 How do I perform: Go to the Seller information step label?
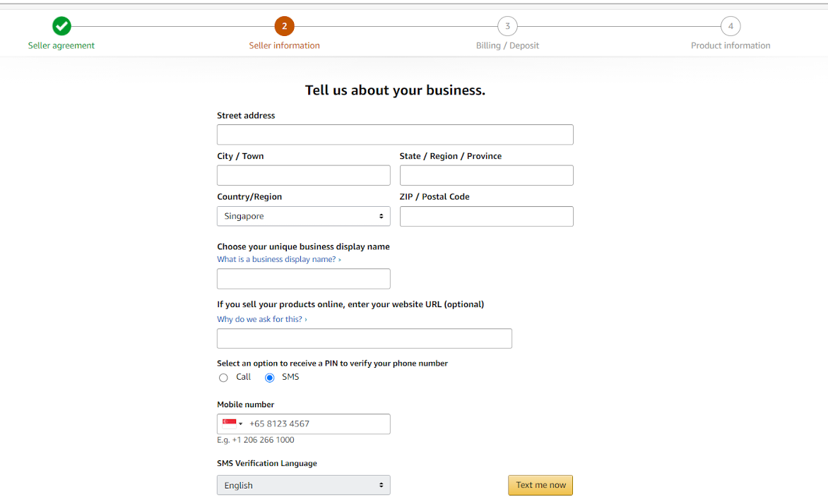(284, 45)
